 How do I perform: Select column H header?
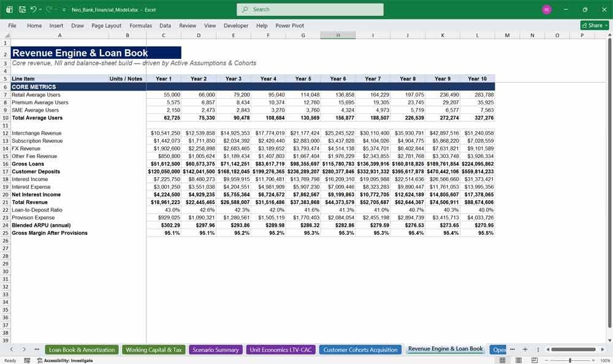(x=338, y=36)
